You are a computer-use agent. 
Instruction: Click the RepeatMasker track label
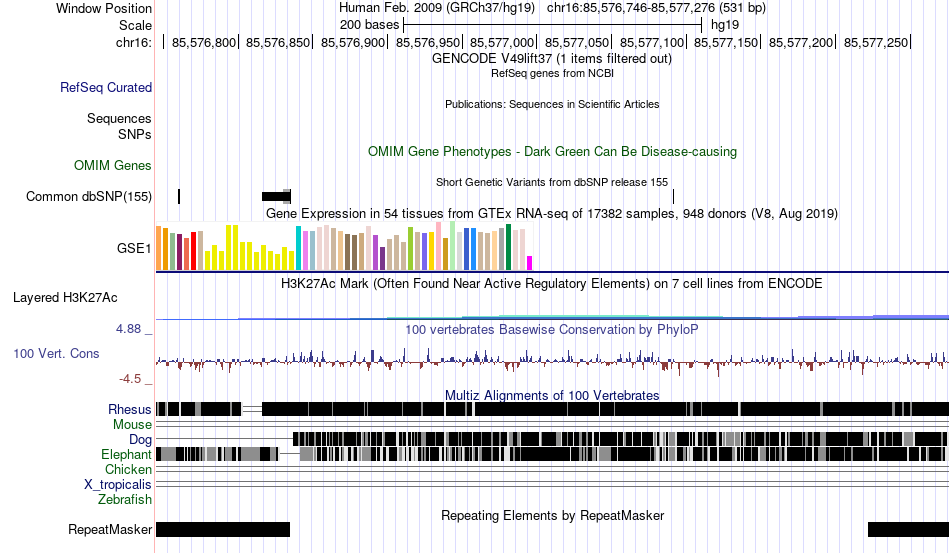[110, 529]
